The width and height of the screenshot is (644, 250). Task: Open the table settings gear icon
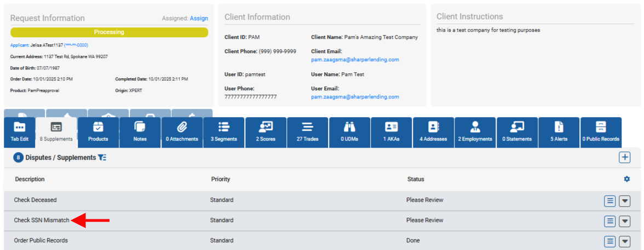[x=626, y=179]
